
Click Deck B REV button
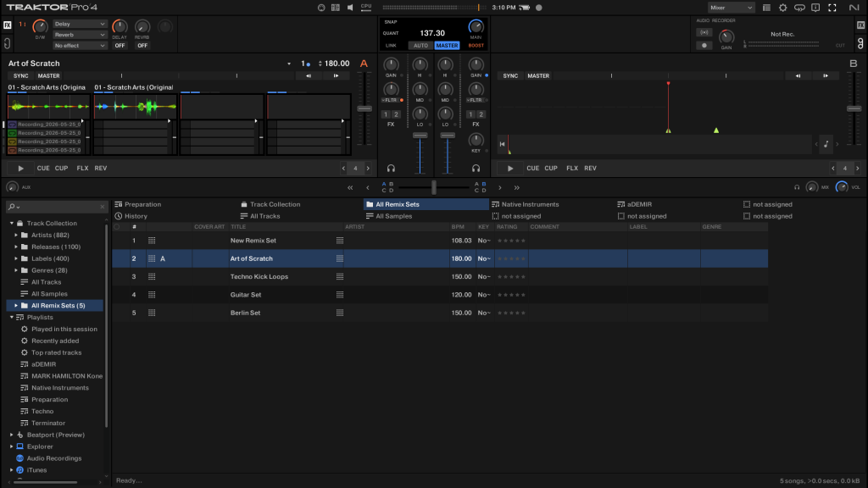coord(590,169)
